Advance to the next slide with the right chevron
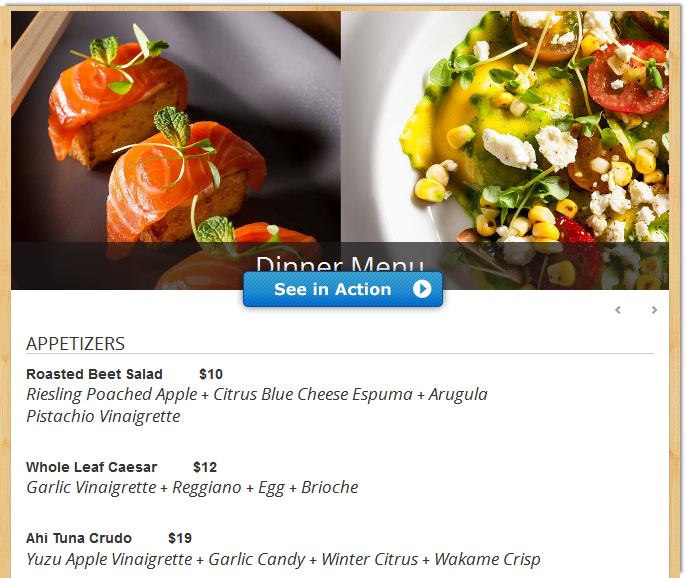 (654, 310)
